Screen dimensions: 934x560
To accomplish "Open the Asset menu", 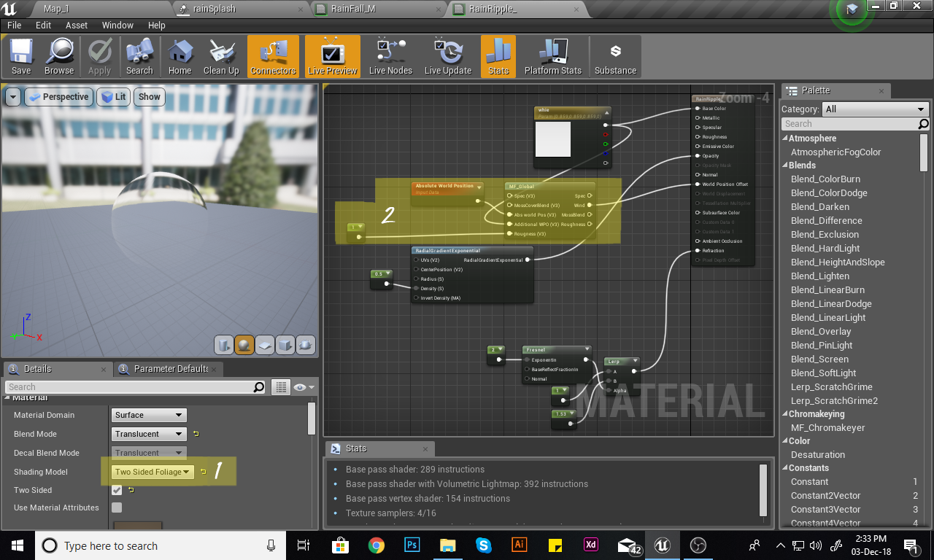I will 77,25.
